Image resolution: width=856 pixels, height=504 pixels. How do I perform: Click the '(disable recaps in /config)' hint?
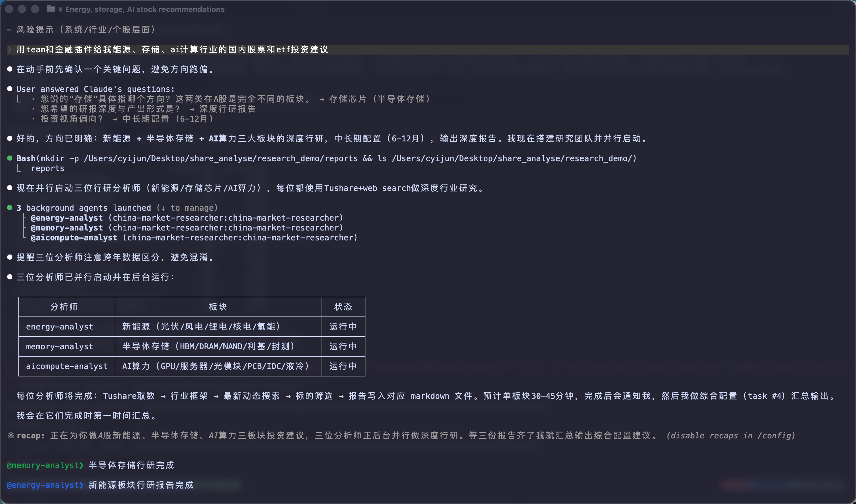(731, 435)
